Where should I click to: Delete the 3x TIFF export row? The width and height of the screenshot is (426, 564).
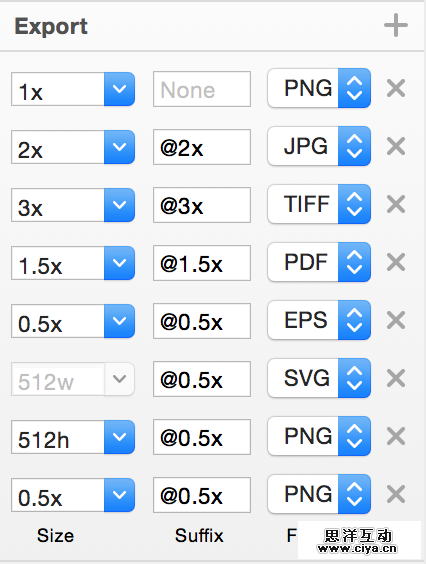tap(396, 204)
